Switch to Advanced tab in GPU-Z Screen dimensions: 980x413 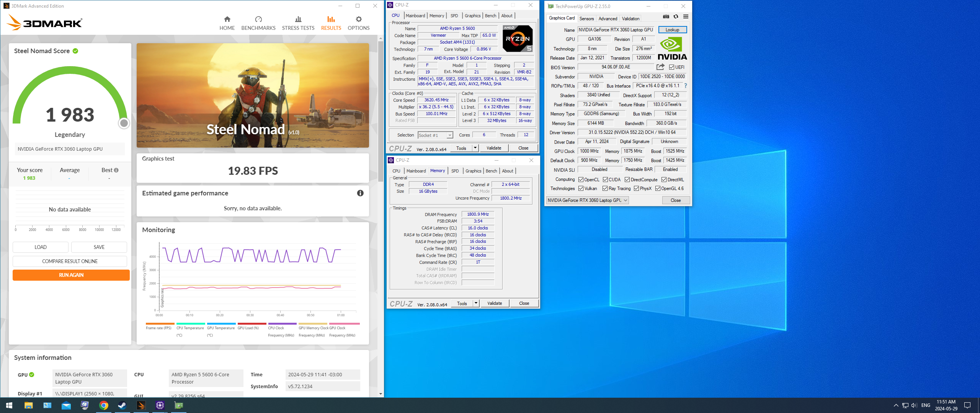point(608,19)
